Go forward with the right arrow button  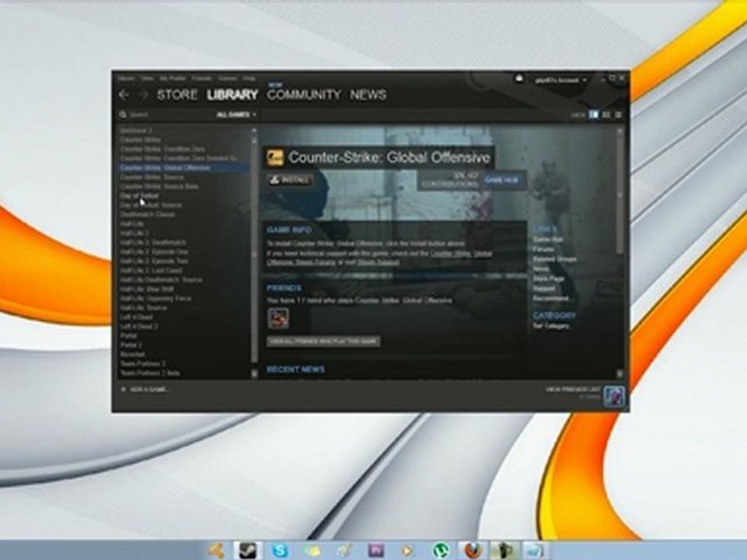click(x=143, y=95)
